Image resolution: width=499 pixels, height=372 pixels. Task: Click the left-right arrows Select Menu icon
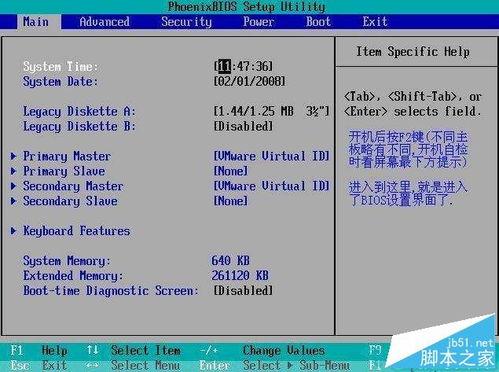pos(92,365)
